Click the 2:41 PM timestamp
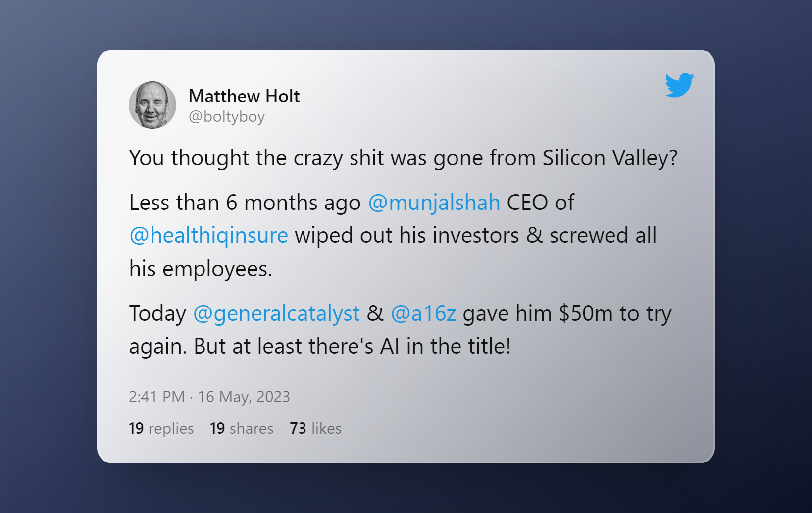This screenshot has width=812, height=513. point(156,397)
